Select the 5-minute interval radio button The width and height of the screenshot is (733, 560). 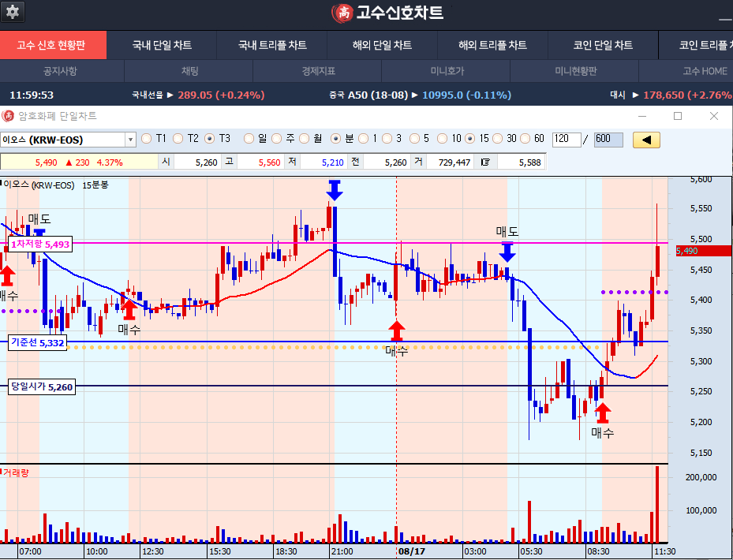tap(415, 139)
